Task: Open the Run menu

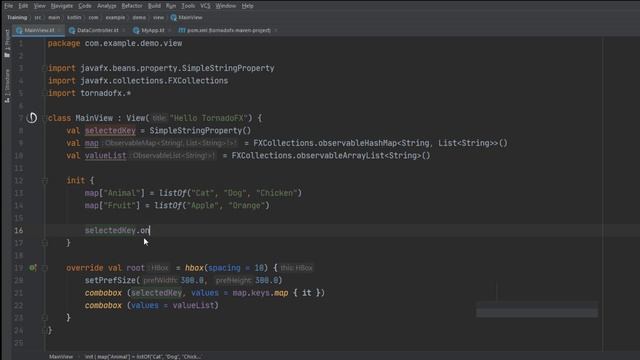Action: 171,6
